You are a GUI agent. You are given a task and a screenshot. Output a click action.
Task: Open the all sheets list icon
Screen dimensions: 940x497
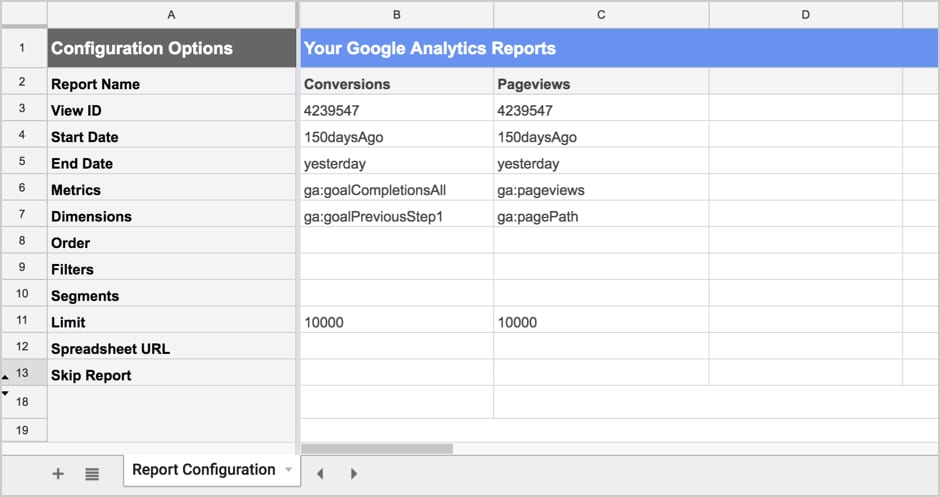92,474
